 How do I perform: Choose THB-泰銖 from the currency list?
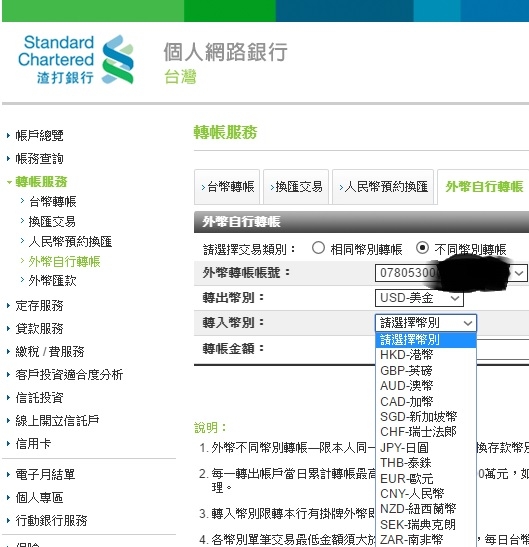pyautogui.click(x=426, y=463)
